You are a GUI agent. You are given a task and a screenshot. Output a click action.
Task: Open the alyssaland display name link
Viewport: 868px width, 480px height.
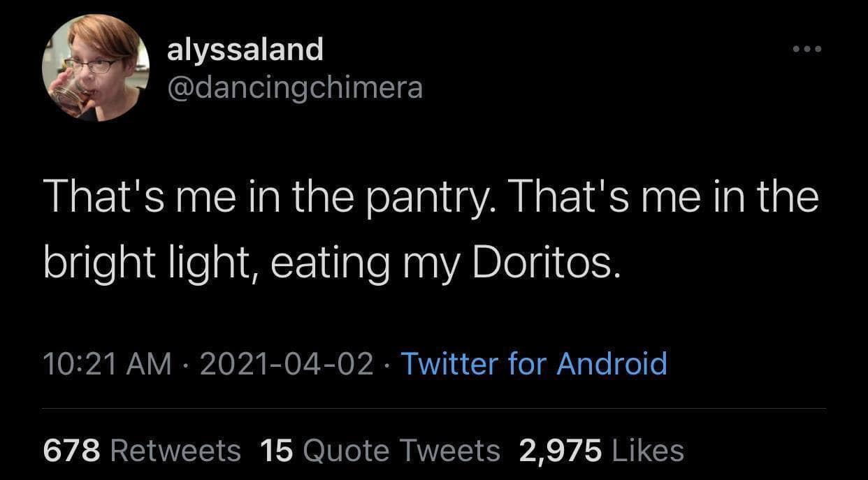tap(245, 50)
